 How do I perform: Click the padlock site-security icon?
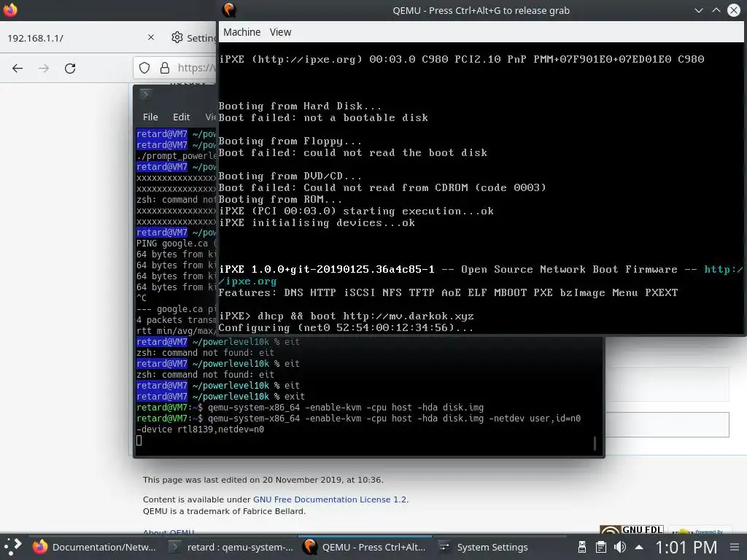165,68
